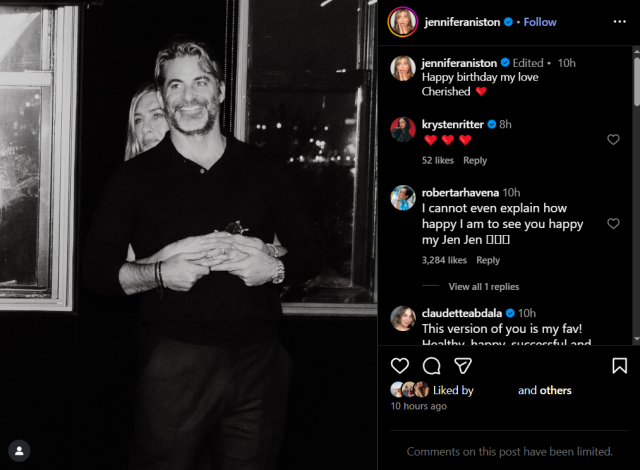
Task: Reply to robertarhavena's comment
Action: tap(488, 260)
